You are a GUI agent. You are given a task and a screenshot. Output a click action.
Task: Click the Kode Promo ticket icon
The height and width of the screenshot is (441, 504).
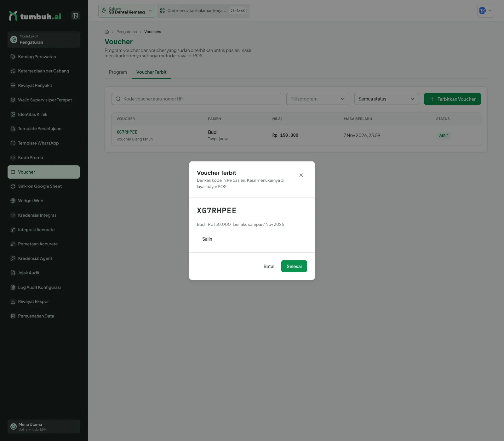[x=13, y=157]
